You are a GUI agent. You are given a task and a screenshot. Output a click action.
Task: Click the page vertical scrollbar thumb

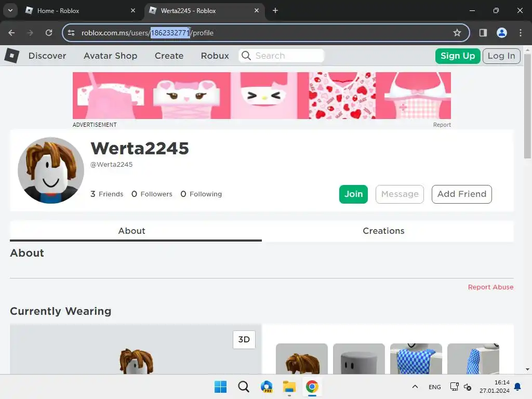coord(527,106)
